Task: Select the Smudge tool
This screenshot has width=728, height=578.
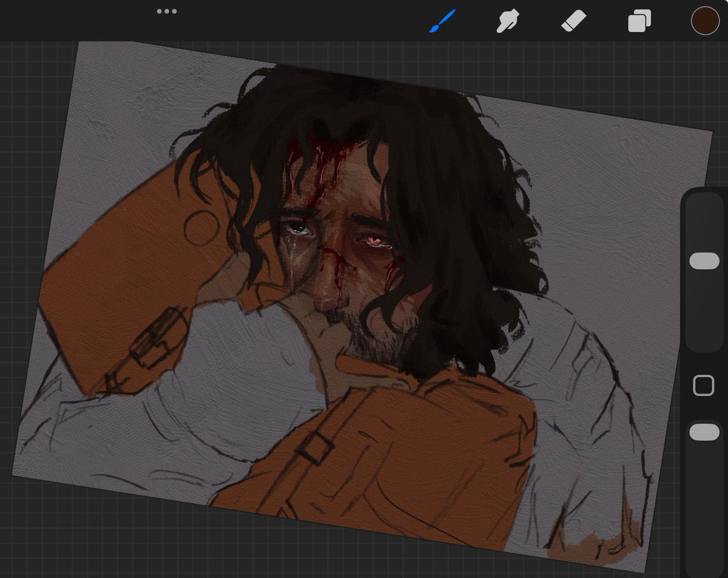Action: [508, 21]
